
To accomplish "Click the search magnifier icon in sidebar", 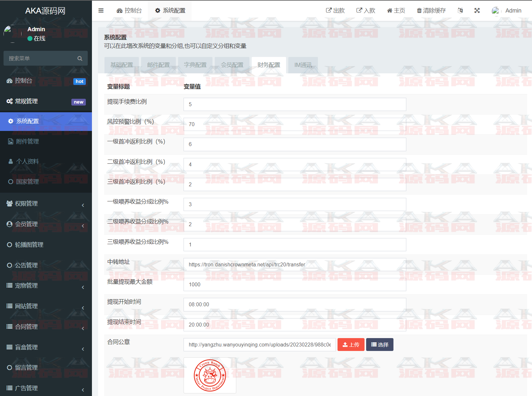I will (x=80, y=59).
